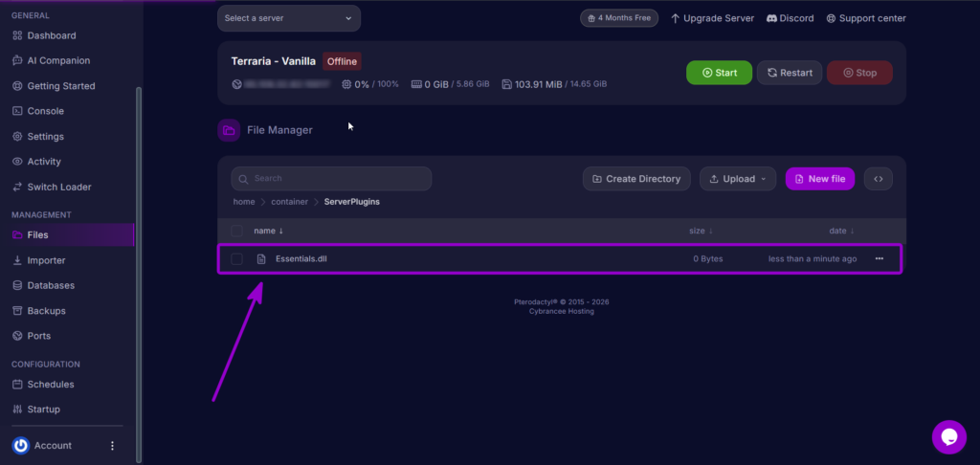Click the Terraria - Vanilla server title
Image resolution: width=980 pixels, height=465 pixels.
pyautogui.click(x=273, y=61)
